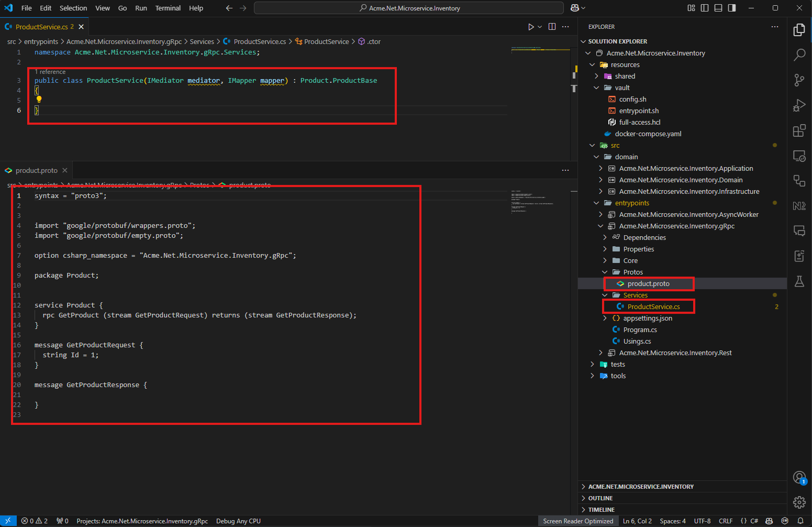Open Remote Explorer in activity bar
This screenshot has height=527, width=812.
[x=799, y=156]
